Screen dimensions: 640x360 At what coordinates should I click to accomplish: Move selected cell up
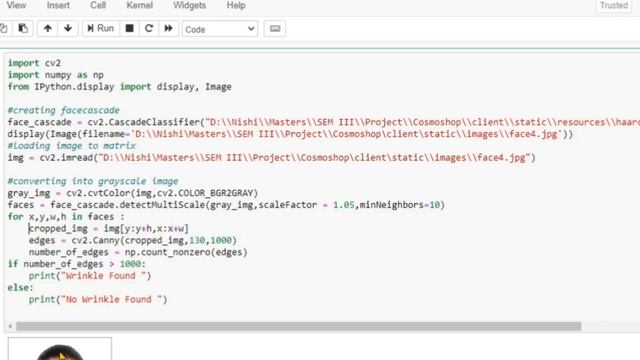[x=48, y=29]
